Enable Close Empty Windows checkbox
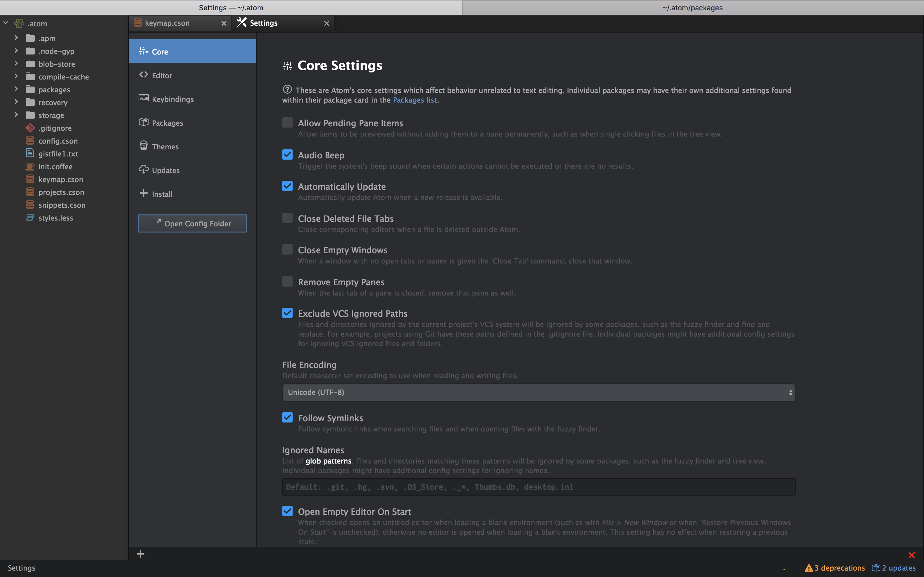 coord(287,250)
